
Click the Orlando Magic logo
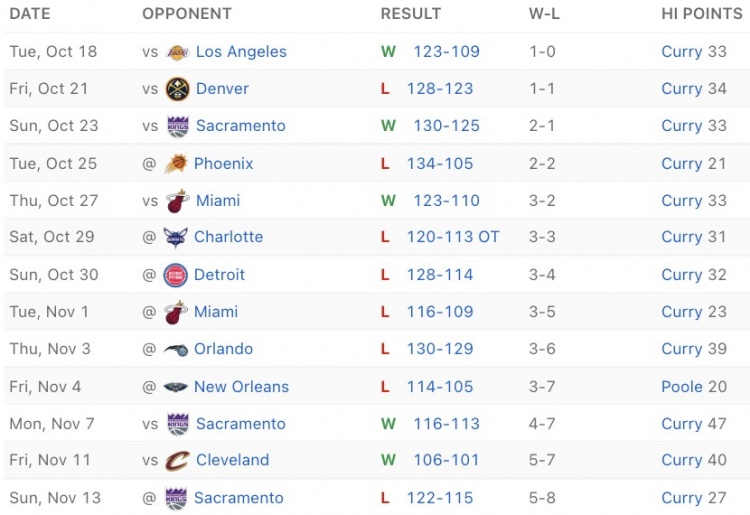(176, 350)
